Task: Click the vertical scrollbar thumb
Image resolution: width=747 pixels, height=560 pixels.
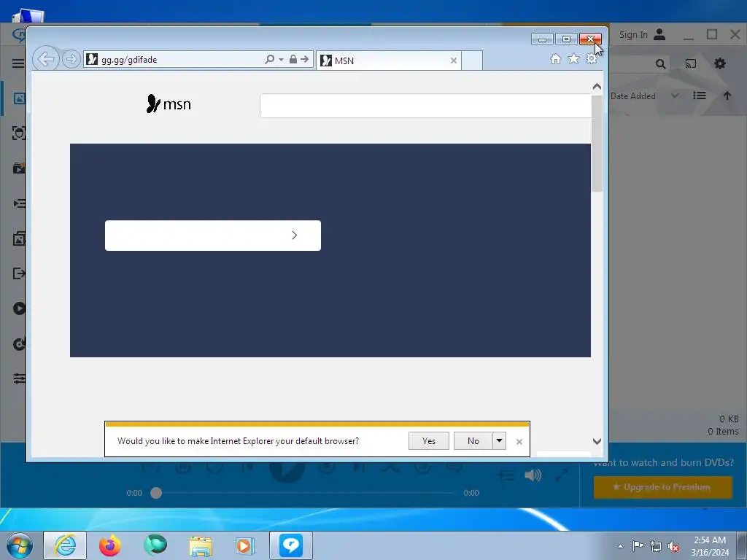Action: pos(597,144)
